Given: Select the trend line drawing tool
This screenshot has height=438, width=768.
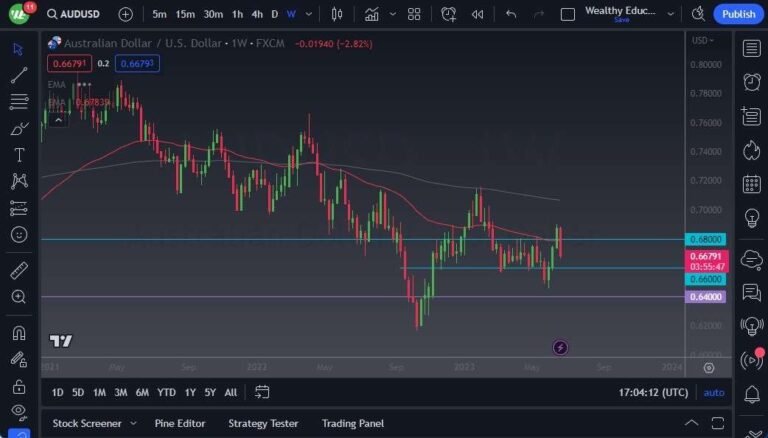Looking at the screenshot, I should coord(19,75).
